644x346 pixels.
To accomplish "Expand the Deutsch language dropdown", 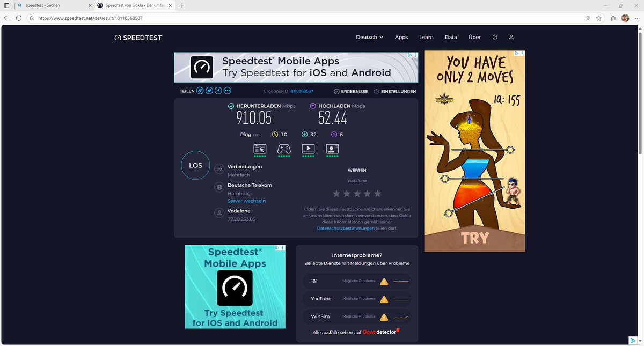I will [370, 37].
